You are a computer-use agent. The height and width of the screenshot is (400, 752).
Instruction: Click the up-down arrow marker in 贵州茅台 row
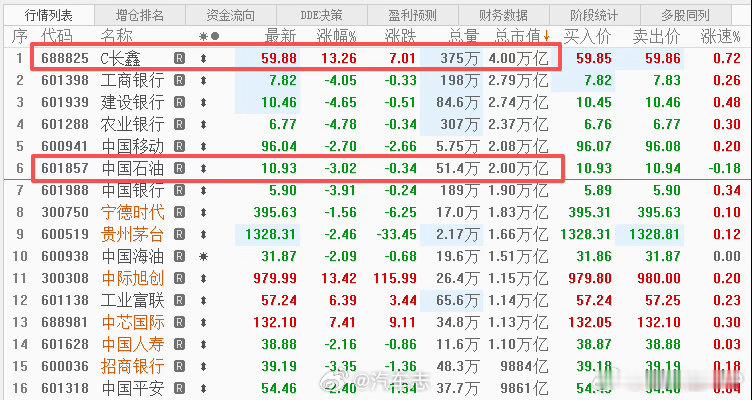pyautogui.click(x=203, y=234)
